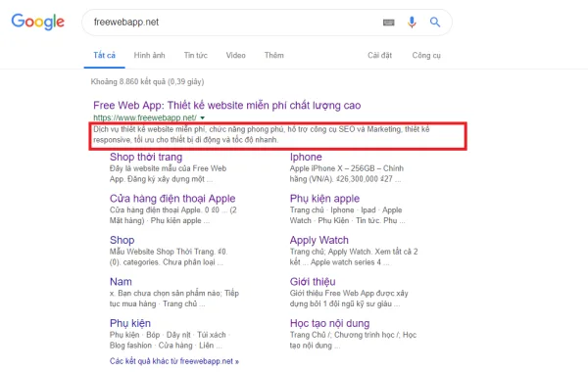Open the Shop thời trang sitelink
Image resolution: width=588 pixels, height=372 pixels.
[146, 157]
